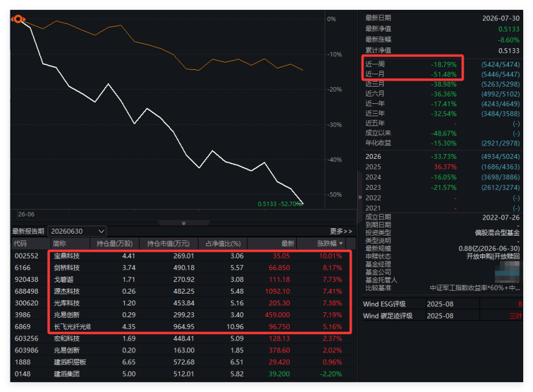Sort by the 持仓市值(万元) column header

[168, 244]
